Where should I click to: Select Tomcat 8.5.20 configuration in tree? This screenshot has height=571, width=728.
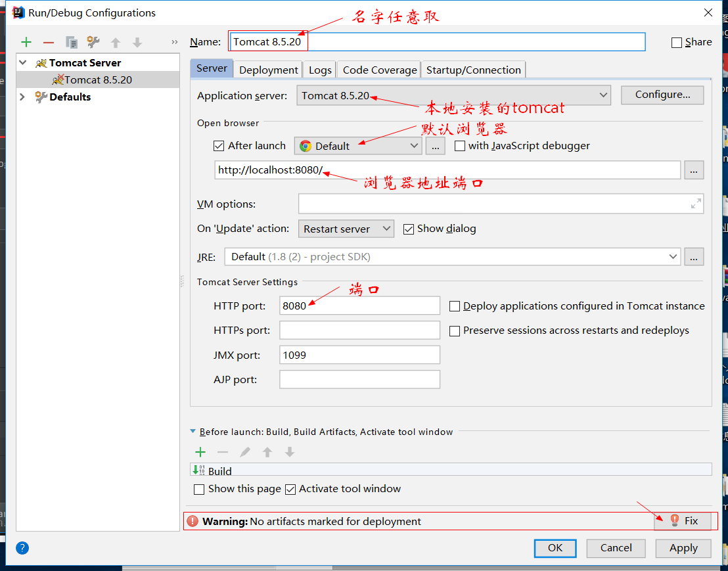[x=98, y=80]
